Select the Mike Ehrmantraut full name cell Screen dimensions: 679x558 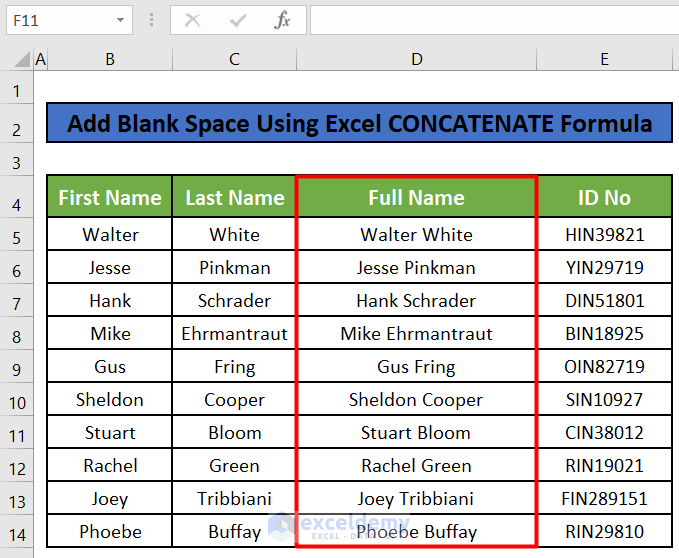(417, 333)
